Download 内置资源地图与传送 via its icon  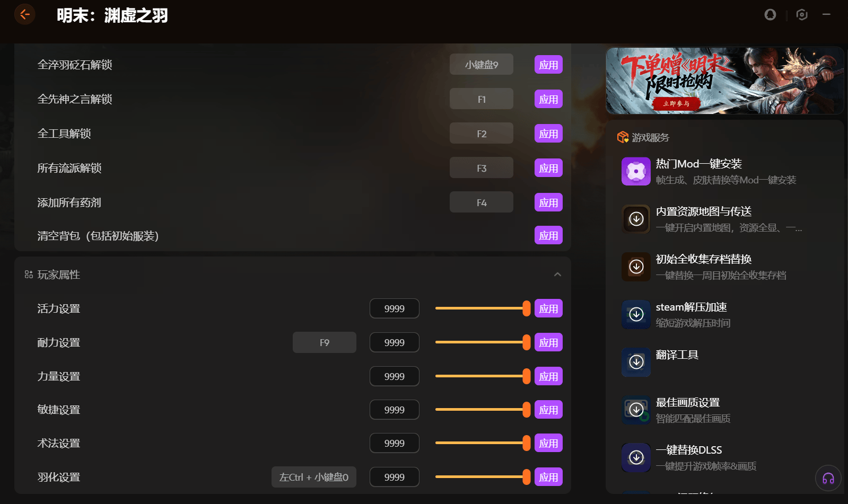[x=636, y=219]
